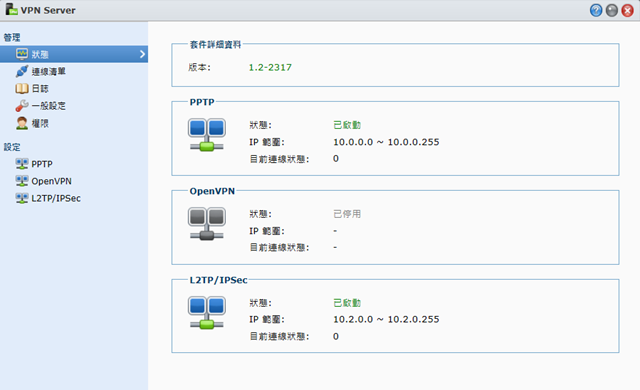This screenshot has height=390, width=640.
Task: Click PPTP status text 已啟動
Action: pyautogui.click(x=347, y=125)
